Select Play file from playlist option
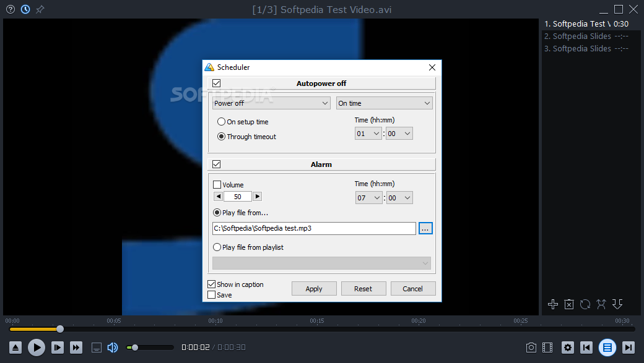Viewport: 644px width, 363px height. (217, 247)
